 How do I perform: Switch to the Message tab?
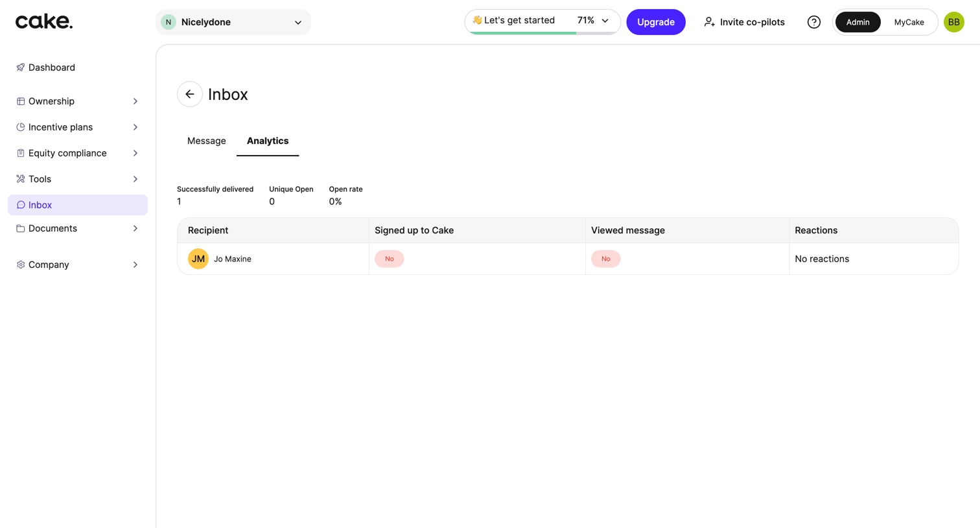point(207,141)
